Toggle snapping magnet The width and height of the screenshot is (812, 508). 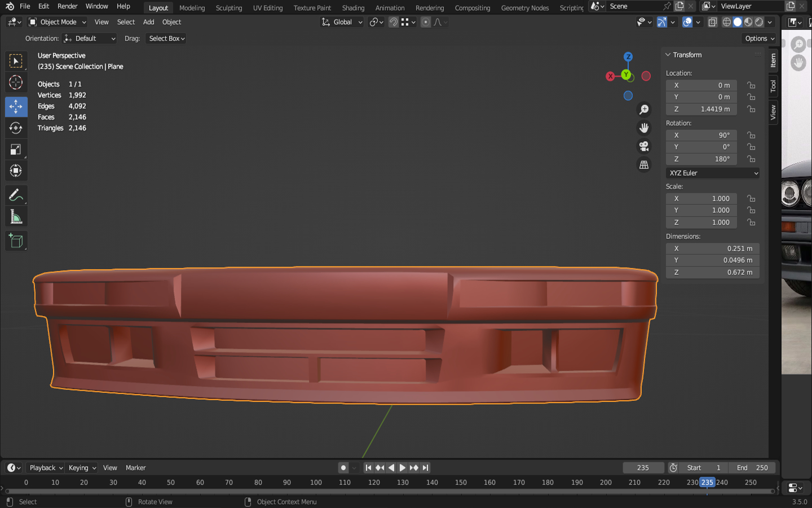[394, 22]
